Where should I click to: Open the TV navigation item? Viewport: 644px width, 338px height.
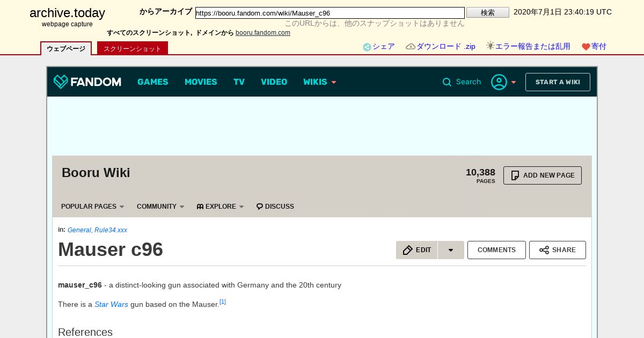click(239, 82)
